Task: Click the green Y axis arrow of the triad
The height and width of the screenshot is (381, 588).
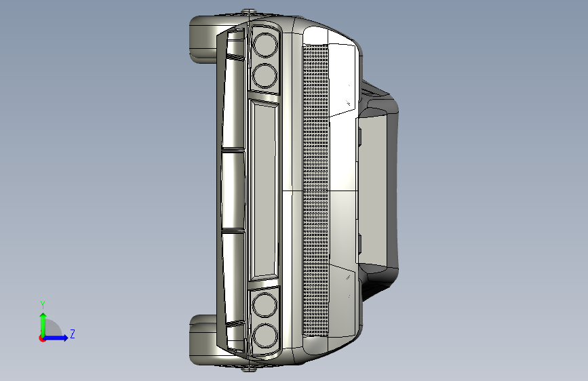Action: pyautogui.click(x=43, y=324)
